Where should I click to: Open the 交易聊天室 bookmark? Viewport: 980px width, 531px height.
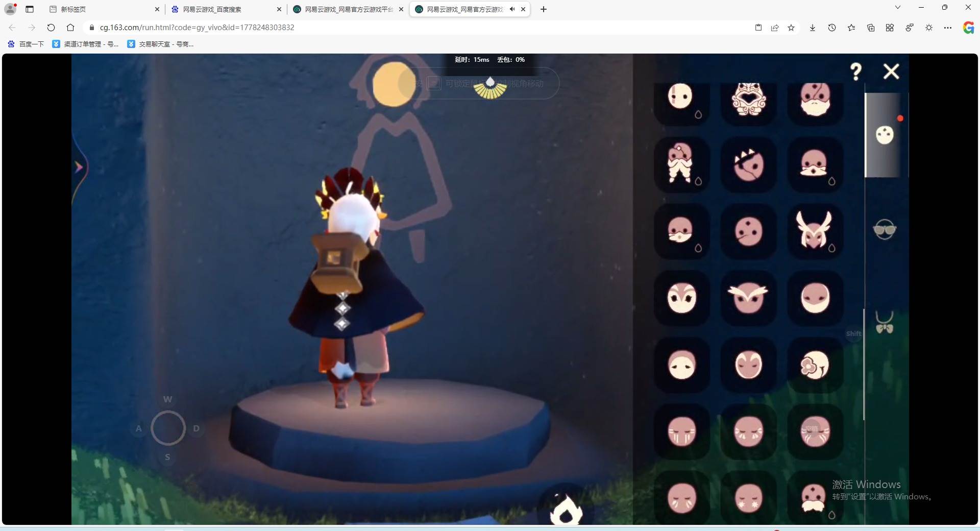point(160,44)
